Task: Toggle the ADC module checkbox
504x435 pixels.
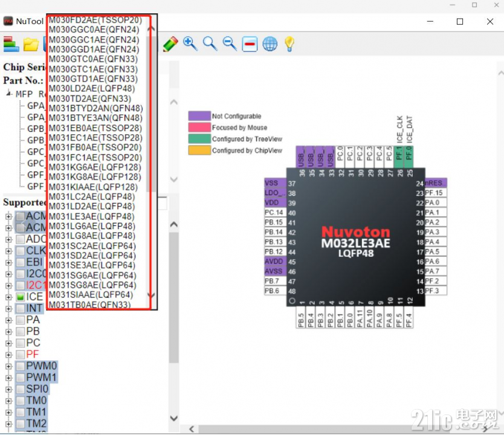Action: pyautogui.click(x=21, y=239)
